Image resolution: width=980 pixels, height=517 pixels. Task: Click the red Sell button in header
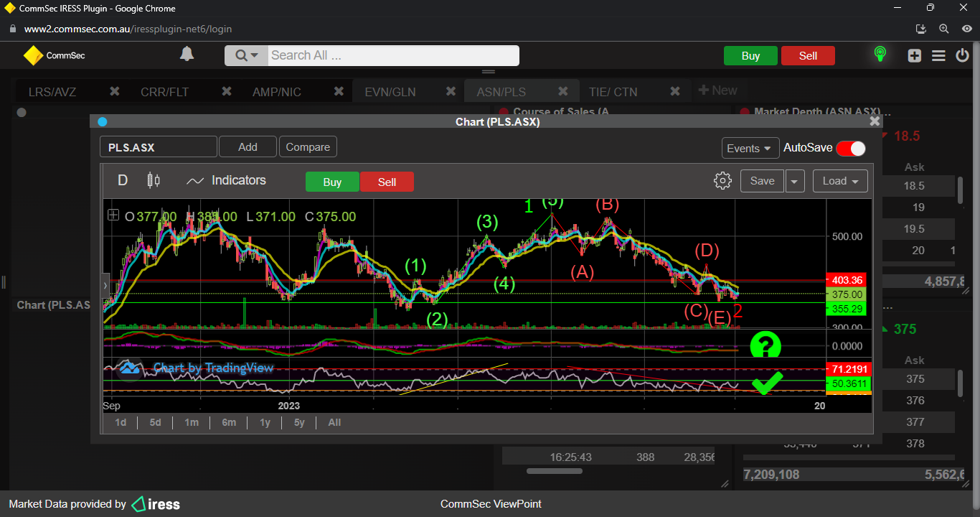[808, 56]
